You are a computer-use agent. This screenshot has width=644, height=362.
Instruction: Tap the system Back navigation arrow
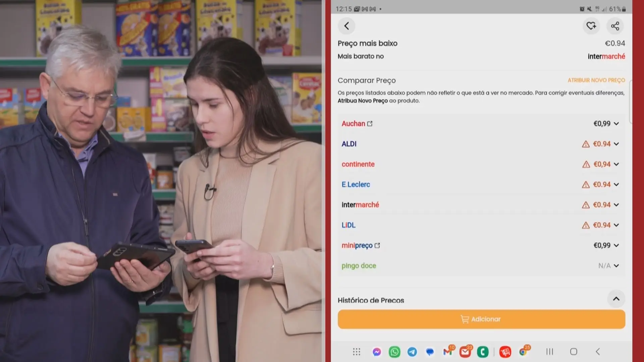click(598, 352)
